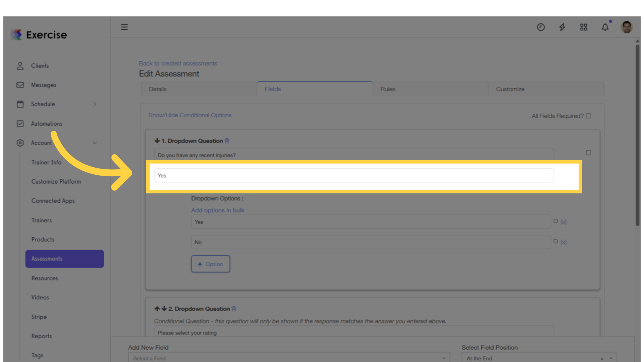Remove the Yes dropdown option (x)
The height and width of the screenshot is (362, 644).
[x=563, y=222]
